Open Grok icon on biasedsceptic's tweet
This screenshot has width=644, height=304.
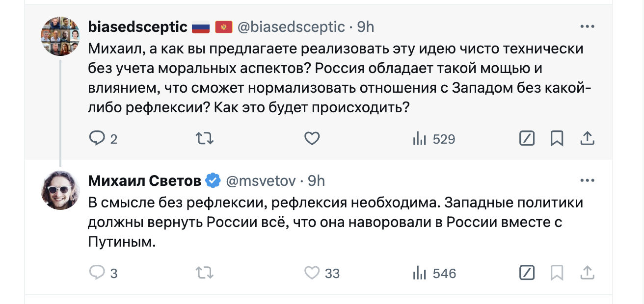[x=527, y=139]
